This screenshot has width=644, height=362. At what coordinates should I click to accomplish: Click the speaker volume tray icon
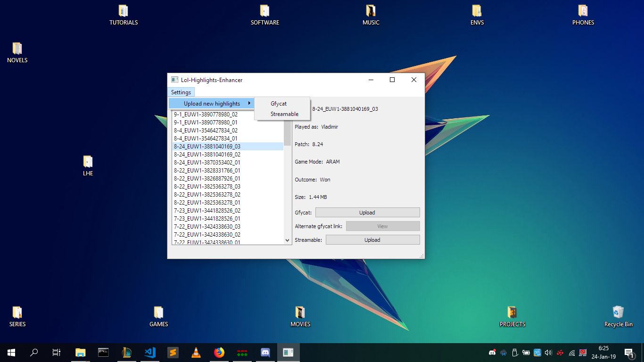pos(548,352)
